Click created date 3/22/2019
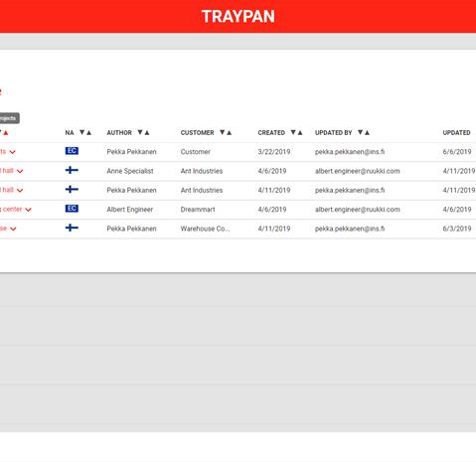476x462 pixels. (274, 152)
